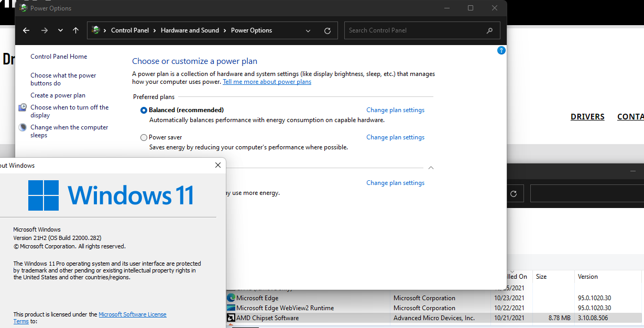Click the Power Options breadcrumb

click(252, 30)
